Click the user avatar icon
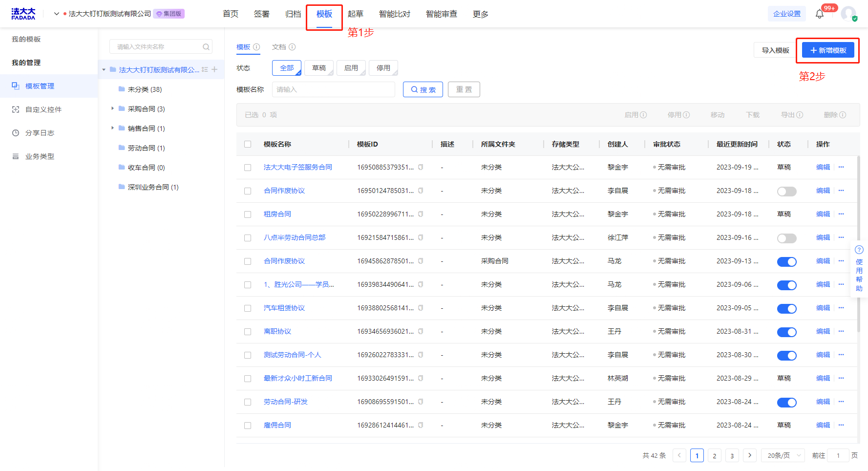Screen dimensions: 868x471 coord(848,13)
